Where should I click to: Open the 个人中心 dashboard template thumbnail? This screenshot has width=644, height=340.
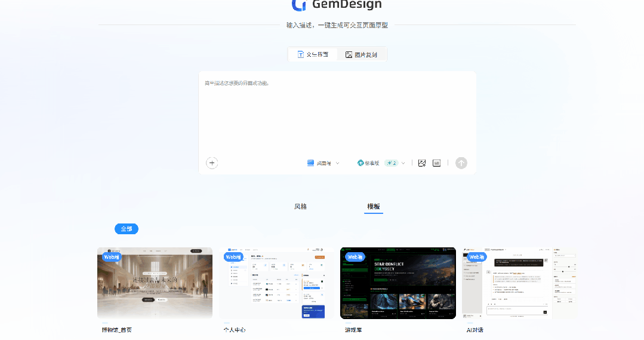coord(276,283)
